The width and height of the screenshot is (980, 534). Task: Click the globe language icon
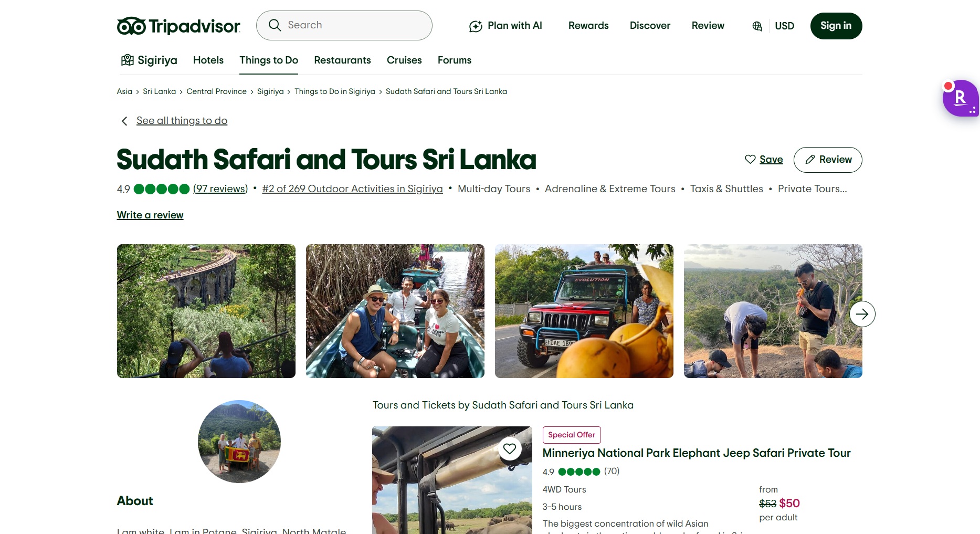coord(756,25)
